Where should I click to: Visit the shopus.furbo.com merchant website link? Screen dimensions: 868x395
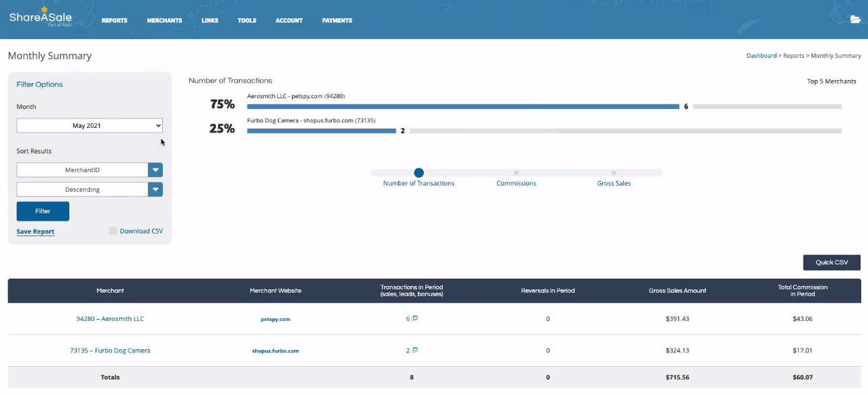coord(275,351)
